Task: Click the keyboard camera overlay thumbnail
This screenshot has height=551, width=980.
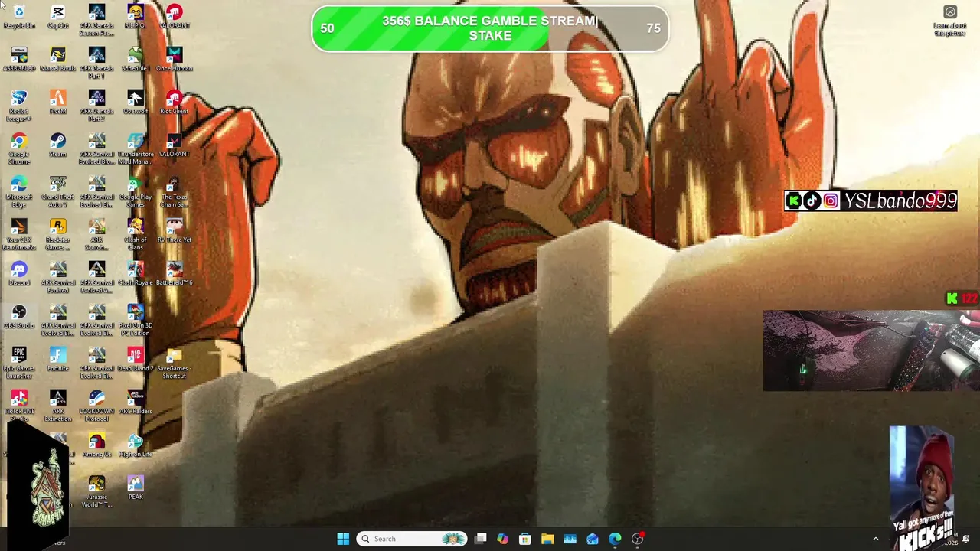Action: coord(871,350)
